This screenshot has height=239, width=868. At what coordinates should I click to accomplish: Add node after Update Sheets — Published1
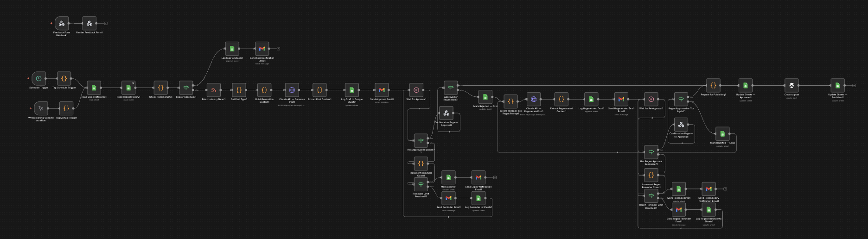click(854, 85)
